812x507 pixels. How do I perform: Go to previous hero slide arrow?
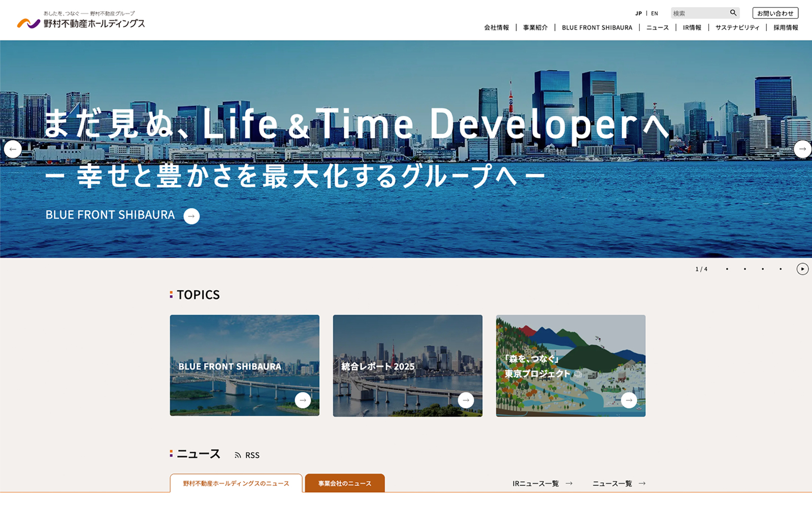point(13,149)
